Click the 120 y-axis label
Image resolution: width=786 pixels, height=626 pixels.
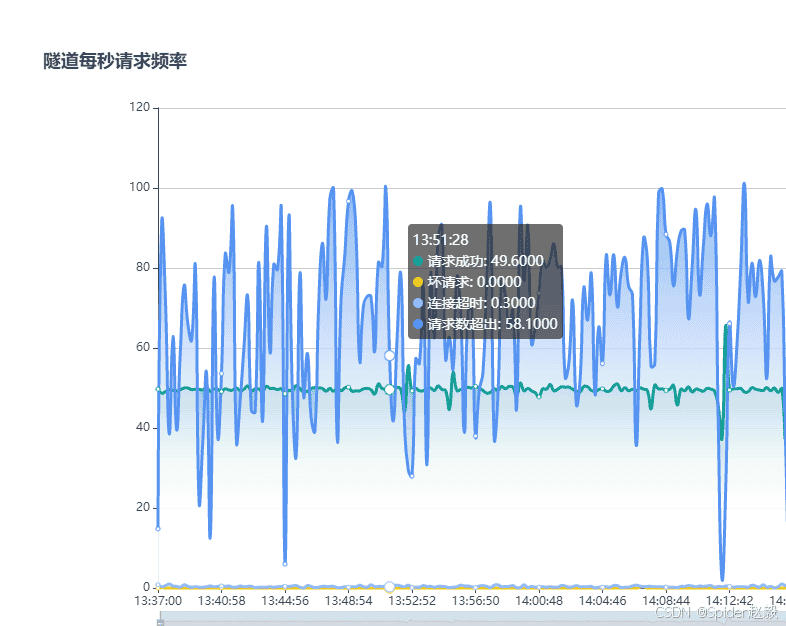(x=138, y=108)
